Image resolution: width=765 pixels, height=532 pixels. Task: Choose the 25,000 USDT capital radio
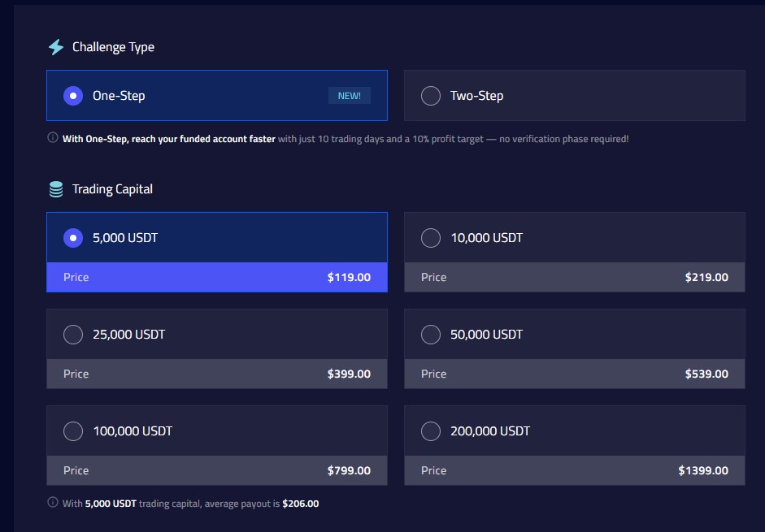73,335
